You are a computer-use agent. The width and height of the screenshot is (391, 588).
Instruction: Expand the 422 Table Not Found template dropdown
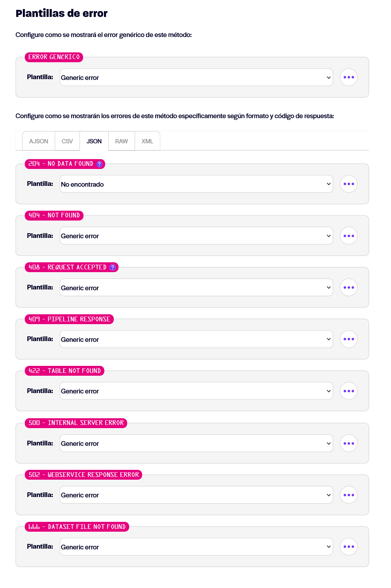coord(196,391)
